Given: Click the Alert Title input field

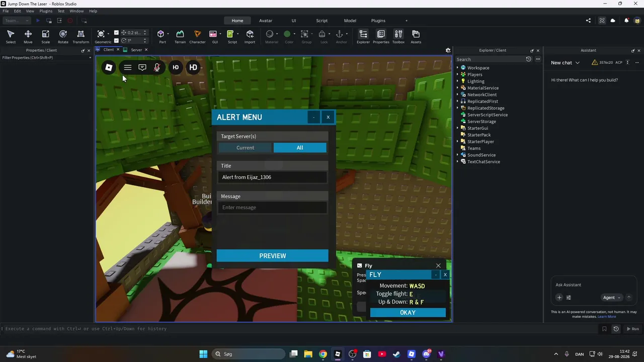Looking at the screenshot, I should pyautogui.click(x=272, y=177).
